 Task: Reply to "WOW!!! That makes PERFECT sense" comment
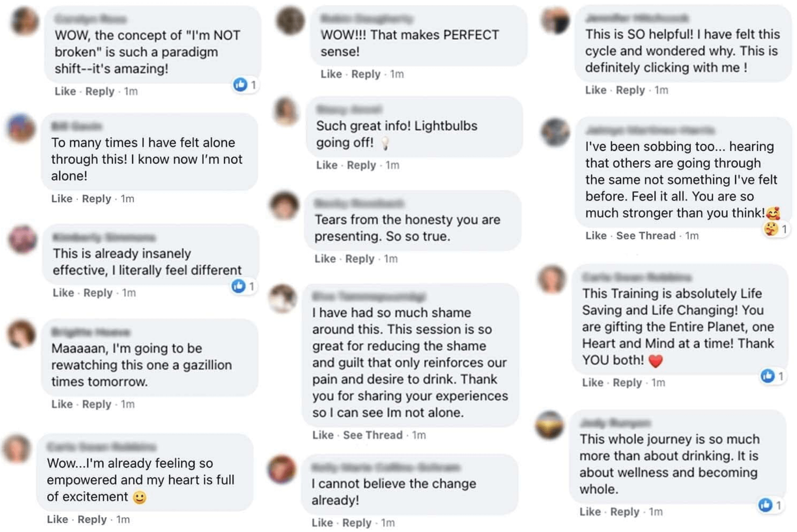click(365, 74)
